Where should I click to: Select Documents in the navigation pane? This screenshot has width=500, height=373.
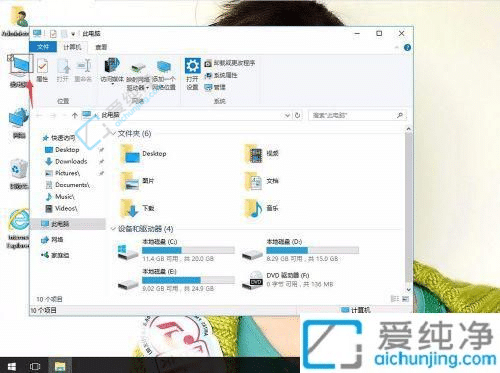tap(68, 185)
